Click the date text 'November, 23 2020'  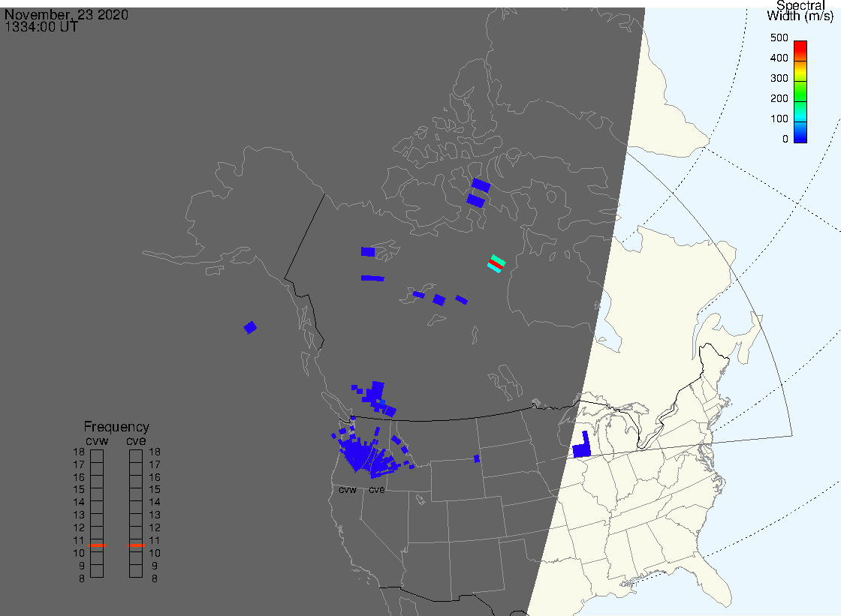click(67, 14)
